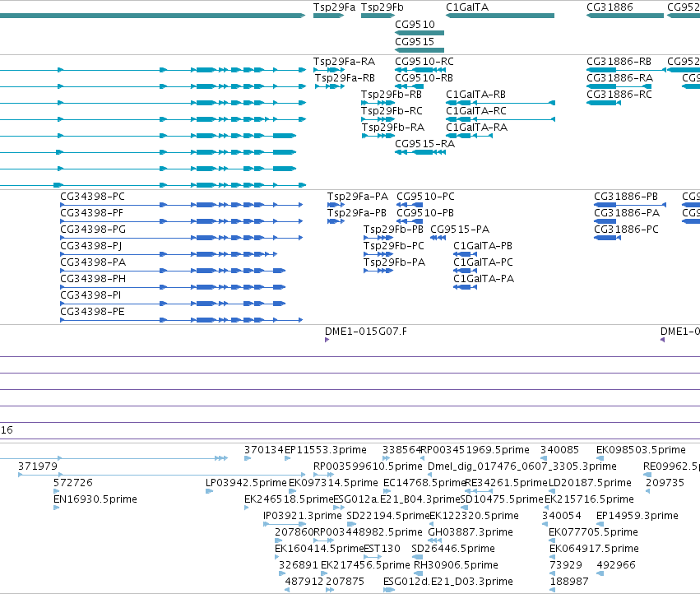Select EST LP03942.5prime

(x=246, y=483)
